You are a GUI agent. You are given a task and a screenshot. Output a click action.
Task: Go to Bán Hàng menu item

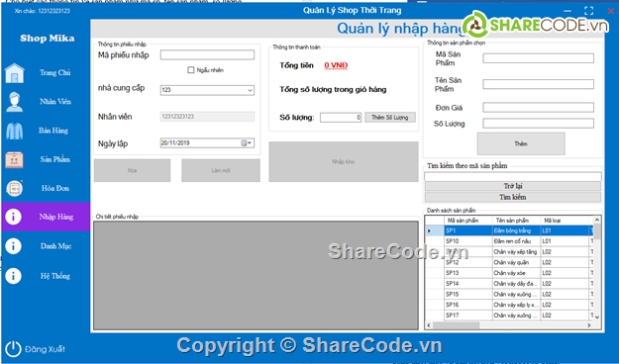point(53,131)
